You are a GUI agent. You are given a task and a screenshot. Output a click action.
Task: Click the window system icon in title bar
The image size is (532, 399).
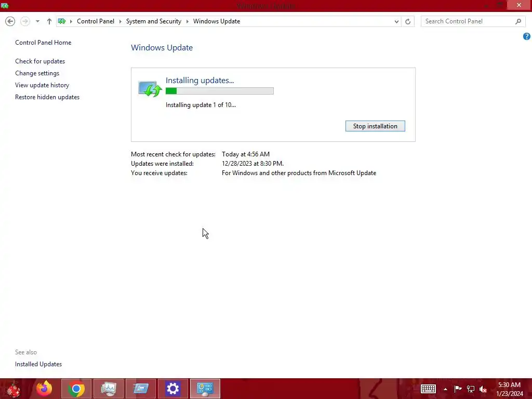tap(5, 6)
